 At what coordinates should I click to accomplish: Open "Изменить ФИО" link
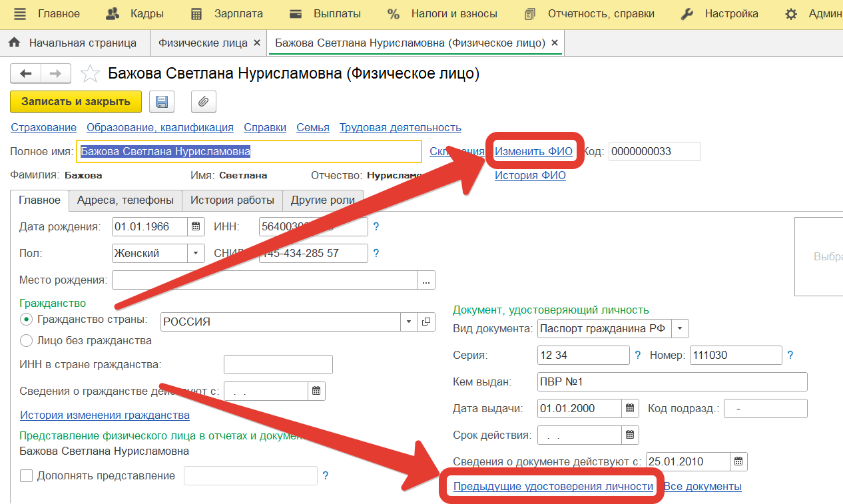click(x=533, y=152)
